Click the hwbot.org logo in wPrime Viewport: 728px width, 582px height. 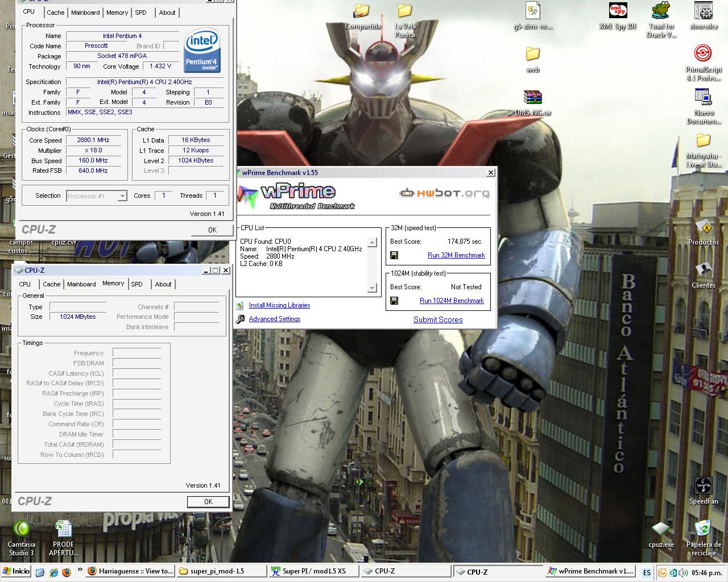444,193
